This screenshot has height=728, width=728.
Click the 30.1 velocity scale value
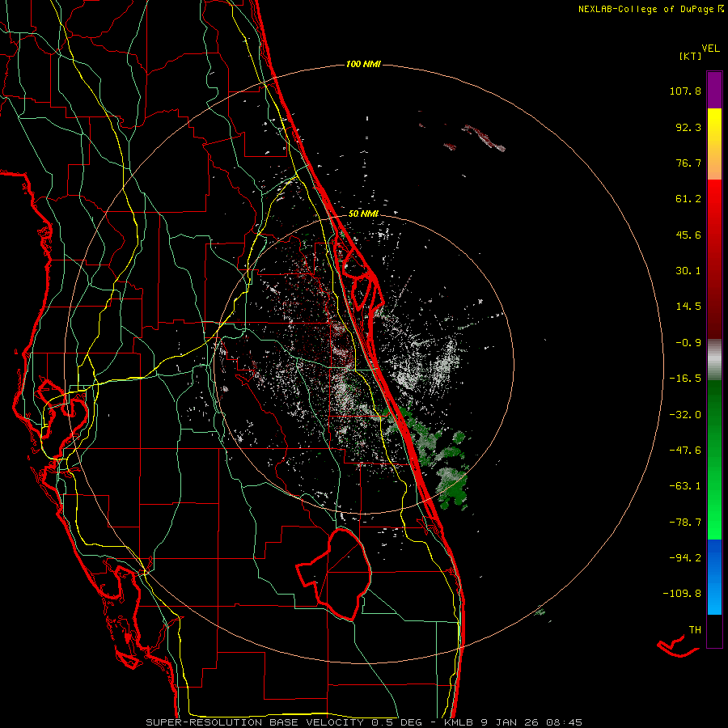688,271
